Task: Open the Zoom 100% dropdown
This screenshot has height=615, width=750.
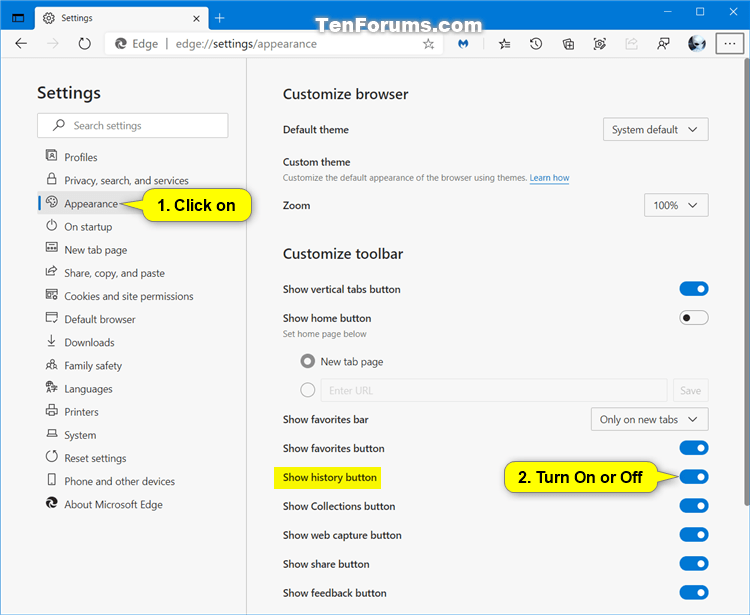Action: [x=676, y=205]
